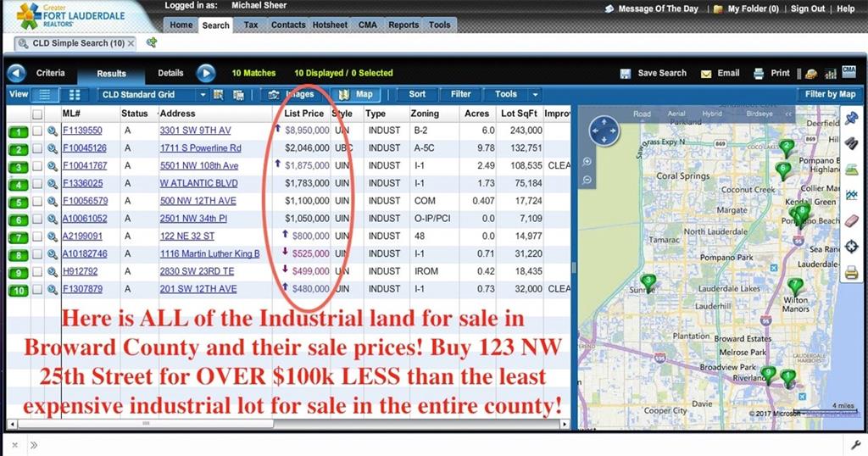Switch to thumbnail grid view
This screenshot has width=868, height=456.
(x=75, y=95)
